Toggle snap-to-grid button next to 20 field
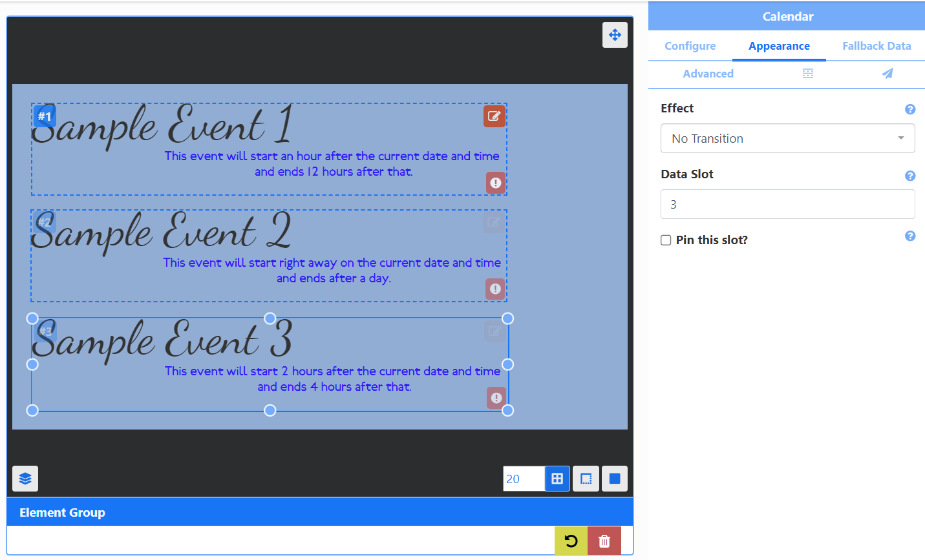 557,479
